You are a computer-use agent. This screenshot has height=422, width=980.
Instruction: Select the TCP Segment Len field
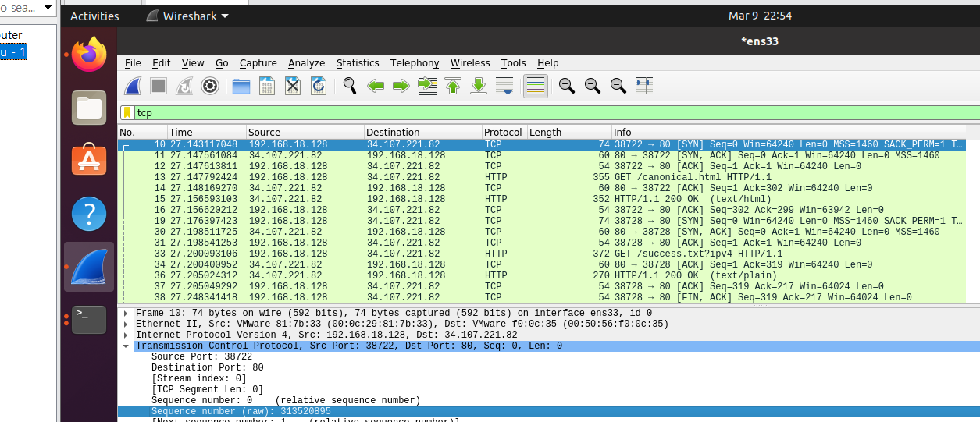207,389
